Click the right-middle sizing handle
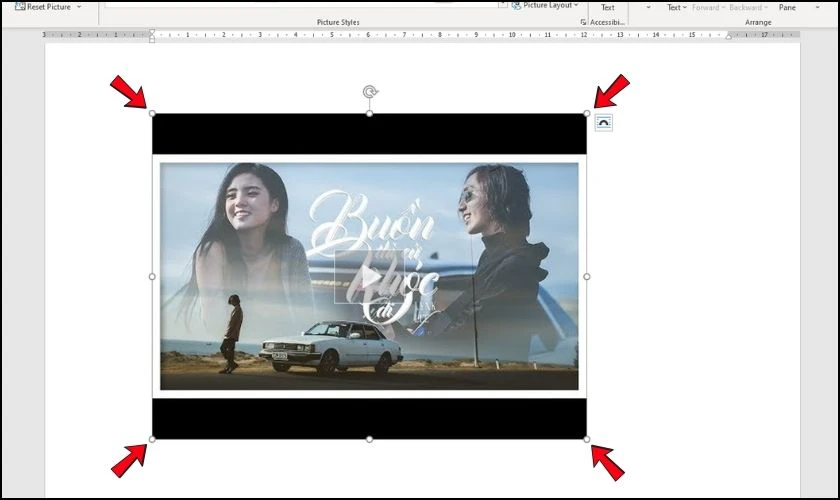Viewport: 840px width, 500px height. tap(587, 277)
